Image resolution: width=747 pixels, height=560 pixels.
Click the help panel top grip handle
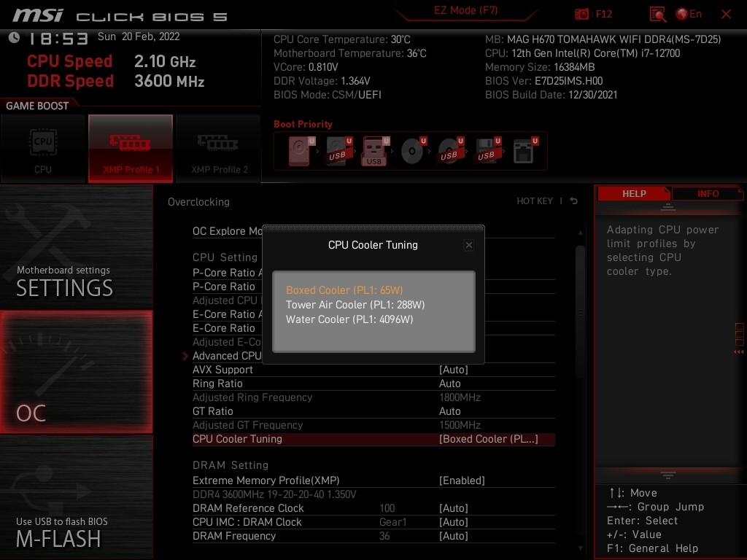(x=668, y=207)
